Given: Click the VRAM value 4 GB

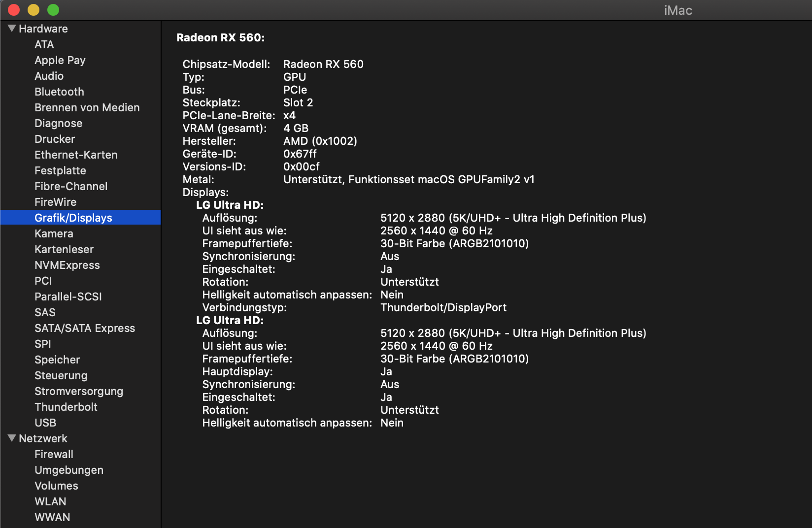Looking at the screenshot, I should (296, 128).
